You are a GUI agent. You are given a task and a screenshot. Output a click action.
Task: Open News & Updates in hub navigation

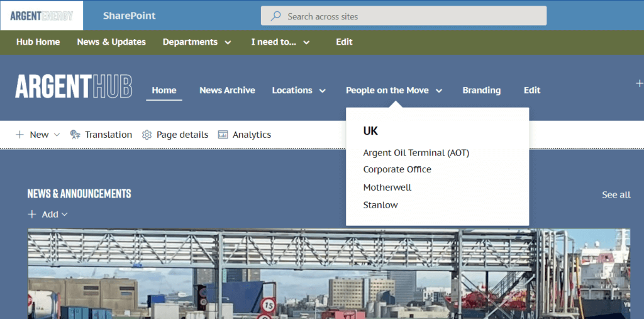point(111,42)
